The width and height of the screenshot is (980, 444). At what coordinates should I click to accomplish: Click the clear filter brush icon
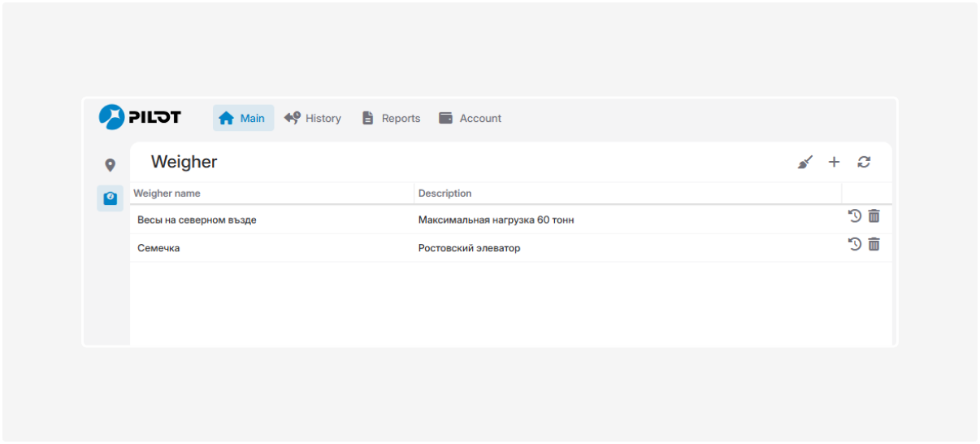[804, 163]
